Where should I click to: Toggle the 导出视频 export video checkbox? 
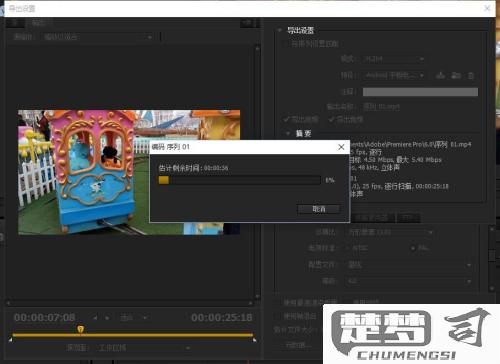pyautogui.click(x=286, y=119)
